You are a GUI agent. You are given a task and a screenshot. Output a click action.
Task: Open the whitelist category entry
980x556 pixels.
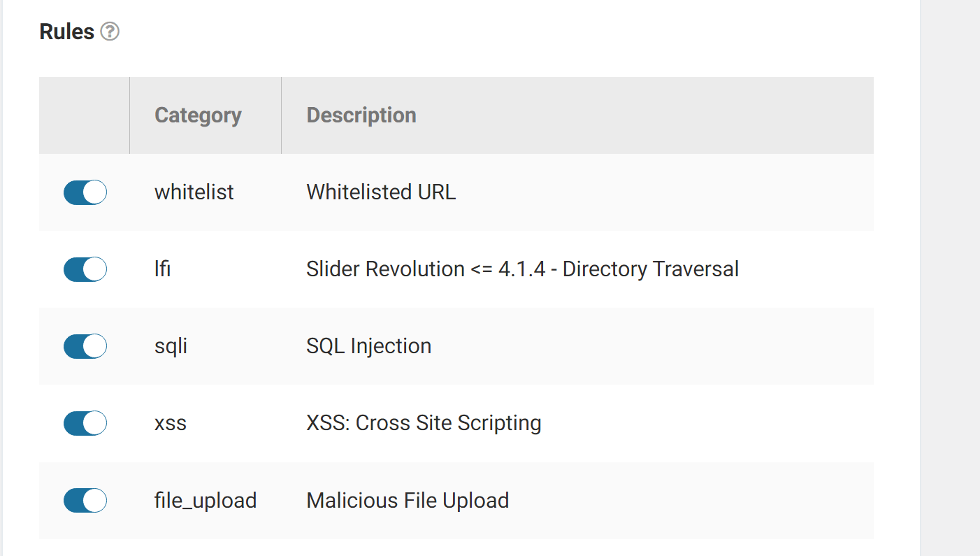tap(194, 192)
